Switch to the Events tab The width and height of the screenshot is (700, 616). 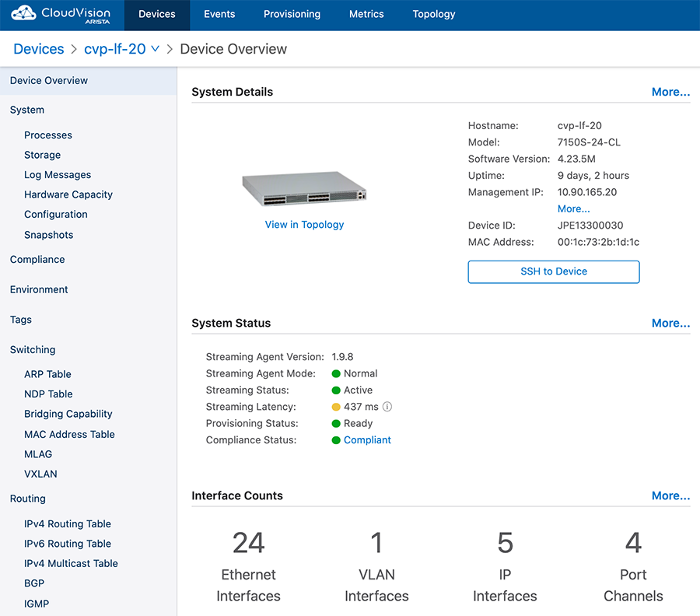coord(219,14)
